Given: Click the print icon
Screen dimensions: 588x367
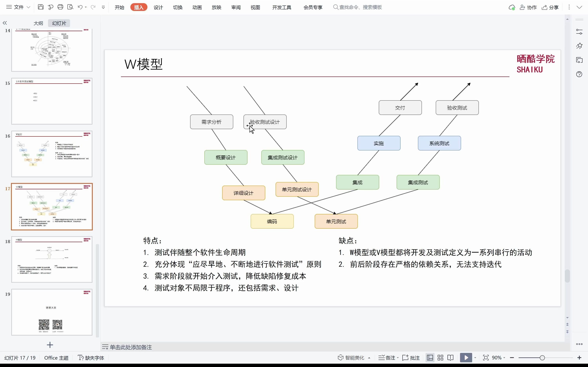Looking at the screenshot, I should 60,7.
